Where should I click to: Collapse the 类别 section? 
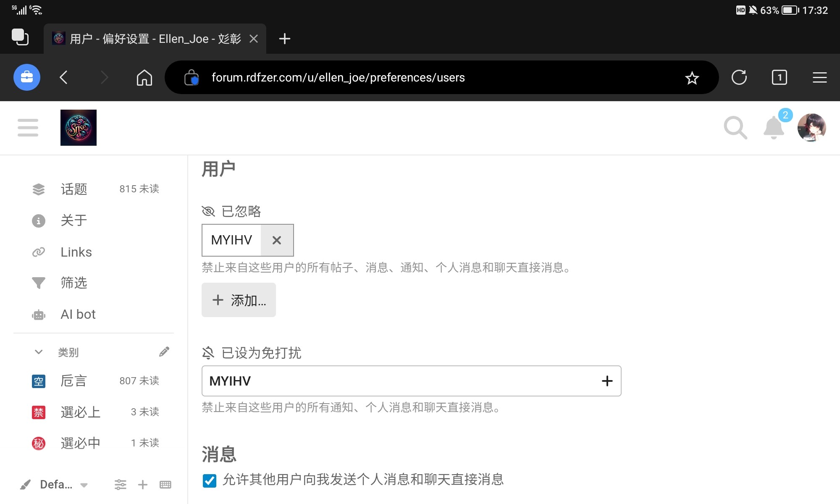[x=39, y=352]
